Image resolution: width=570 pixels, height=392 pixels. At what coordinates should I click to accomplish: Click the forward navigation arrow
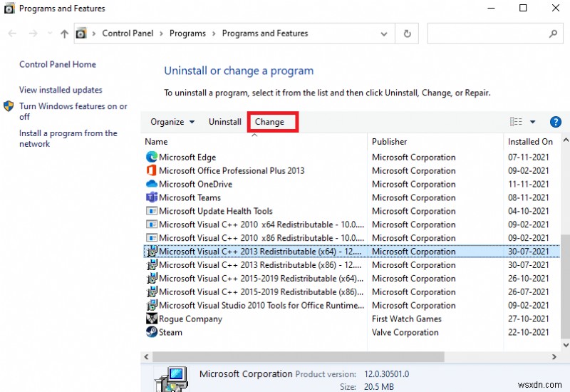pos(33,33)
